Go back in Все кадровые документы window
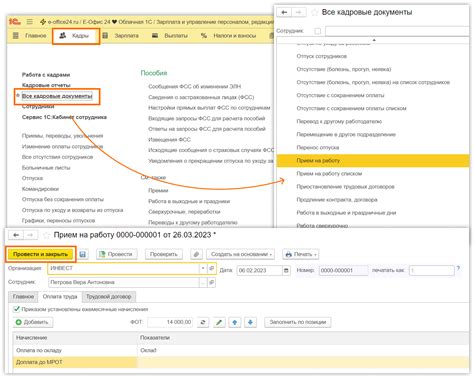This screenshot has width=474, height=378. click(x=284, y=12)
